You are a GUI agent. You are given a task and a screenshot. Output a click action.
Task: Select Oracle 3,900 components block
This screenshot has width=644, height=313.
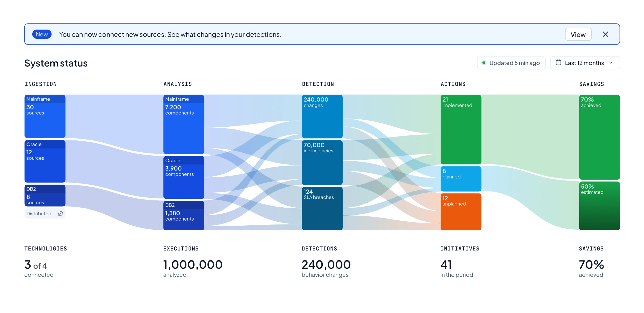tap(183, 177)
